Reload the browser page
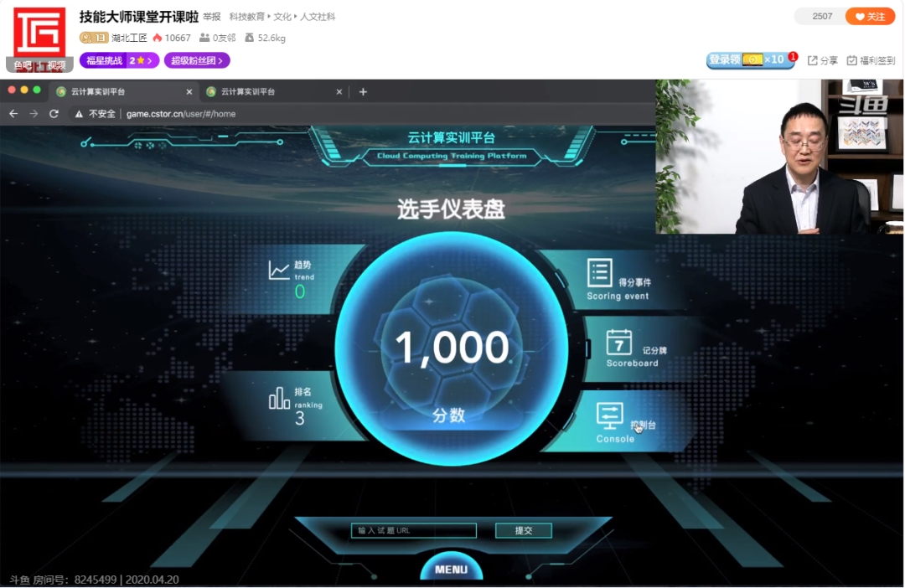This screenshot has width=905, height=588. pyautogui.click(x=54, y=114)
